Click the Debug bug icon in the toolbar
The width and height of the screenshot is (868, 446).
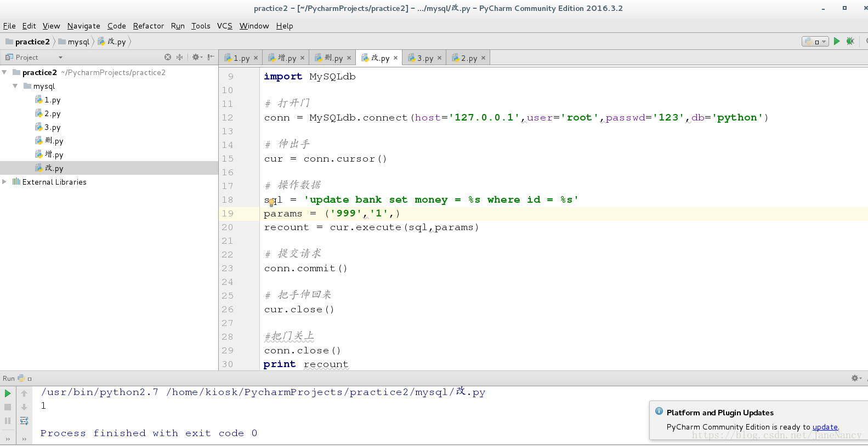tap(850, 41)
